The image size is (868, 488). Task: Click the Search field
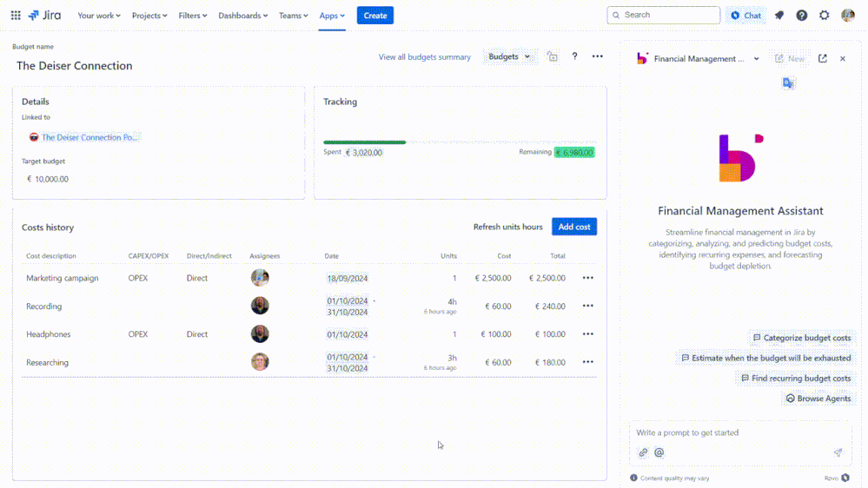pos(663,15)
